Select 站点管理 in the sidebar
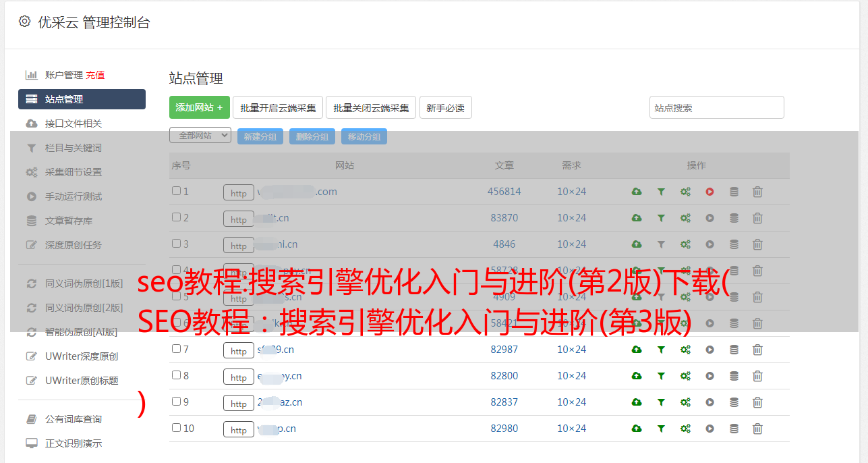The image size is (868, 463). (82, 99)
